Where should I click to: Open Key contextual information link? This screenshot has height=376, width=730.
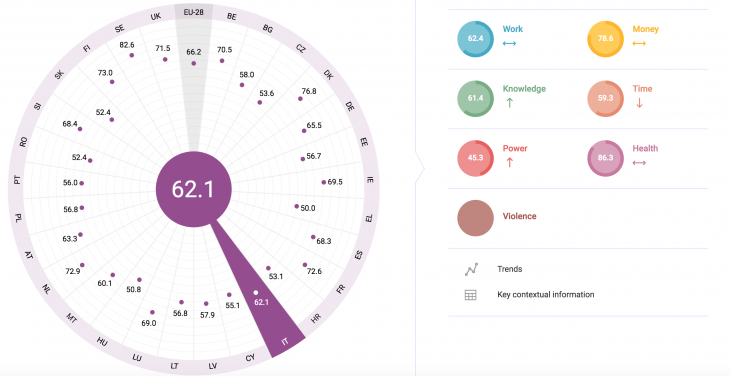coord(546,295)
